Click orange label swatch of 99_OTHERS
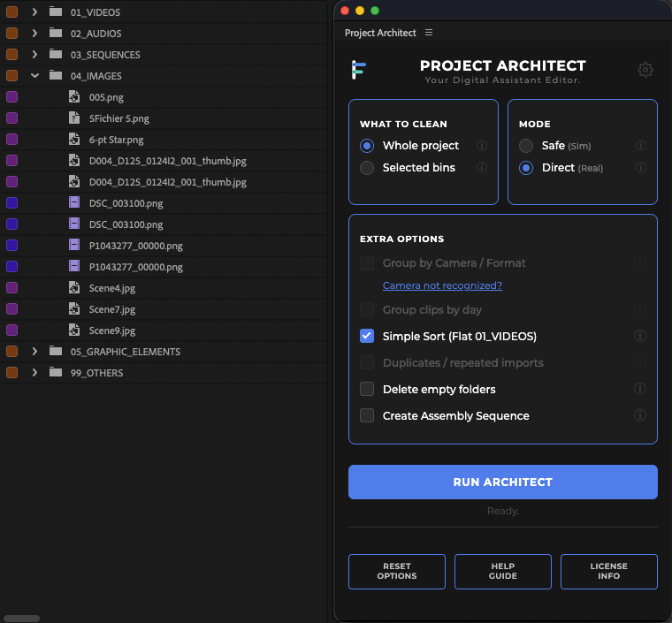 (12, 373)
